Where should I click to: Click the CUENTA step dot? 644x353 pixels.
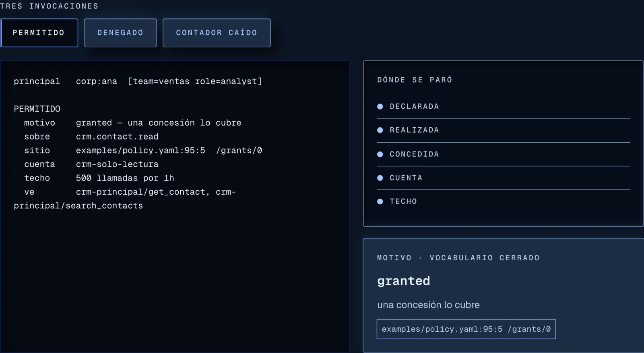(380, 178)
